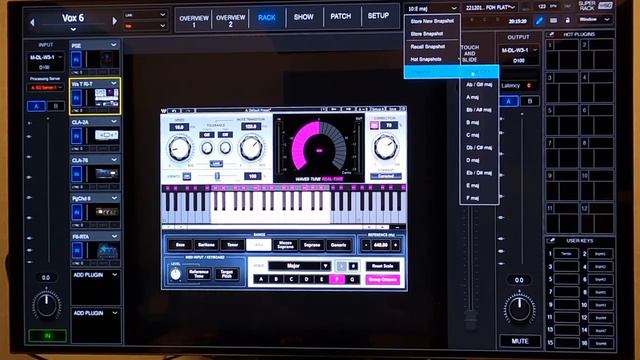Click Reset Scale in Waves Tune

382,266
